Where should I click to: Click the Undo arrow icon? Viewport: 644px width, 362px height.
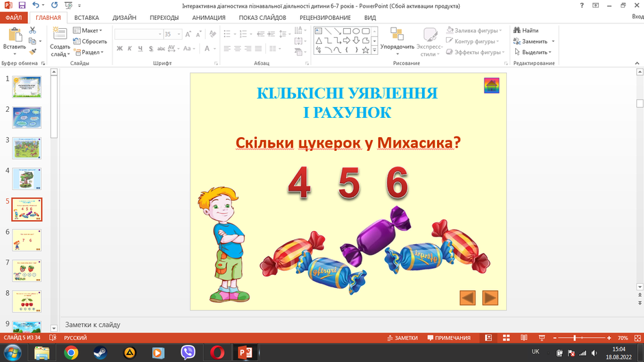click(x=36, y=5)
